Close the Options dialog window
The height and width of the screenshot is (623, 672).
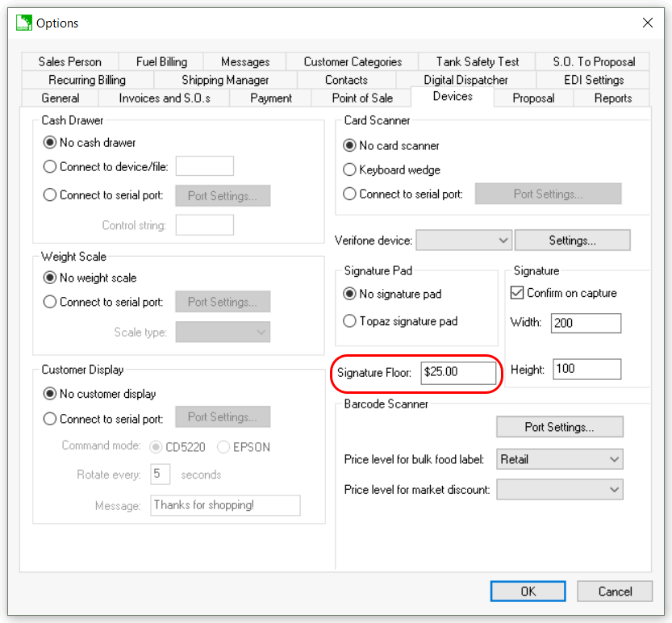[647, 23]
